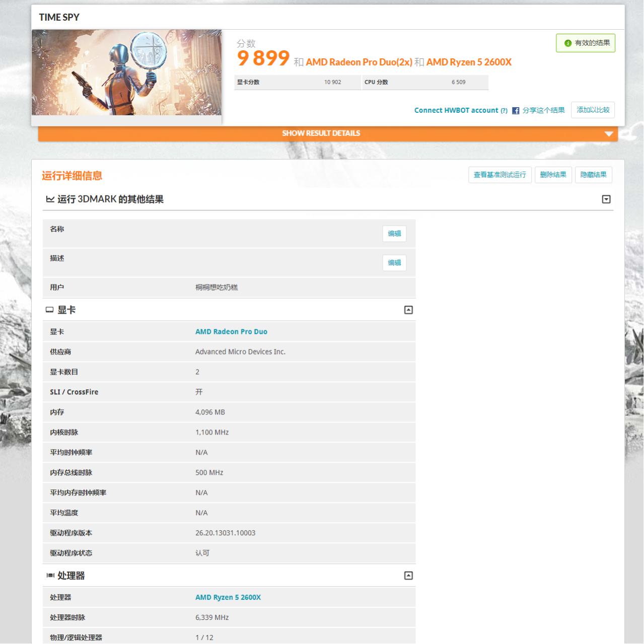Expand the 运行 3DMARK 的其他结果 section

point(606,199)
